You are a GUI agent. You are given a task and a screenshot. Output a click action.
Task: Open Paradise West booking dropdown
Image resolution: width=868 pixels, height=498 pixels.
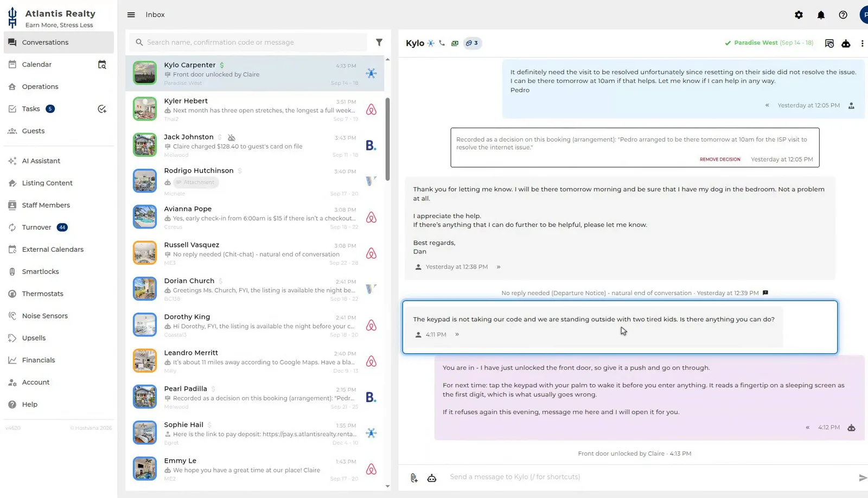(769, 43)
